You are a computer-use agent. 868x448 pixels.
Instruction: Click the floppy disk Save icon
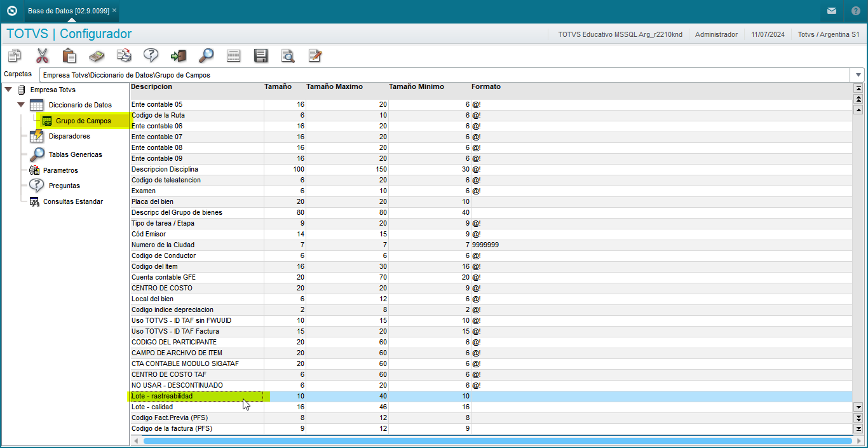click(x=261, y=56)
